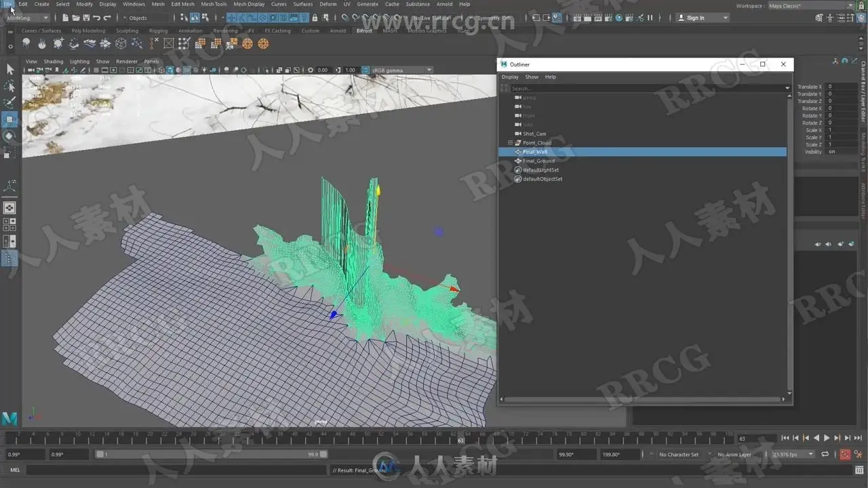
Task: Click the range slider bar below the timeline
Action: coord(211,454)
